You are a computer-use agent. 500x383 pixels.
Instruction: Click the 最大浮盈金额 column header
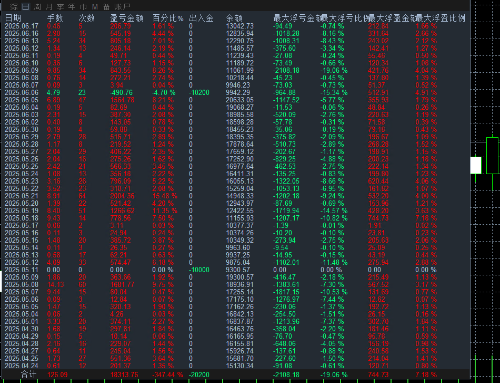click(391, 18)
